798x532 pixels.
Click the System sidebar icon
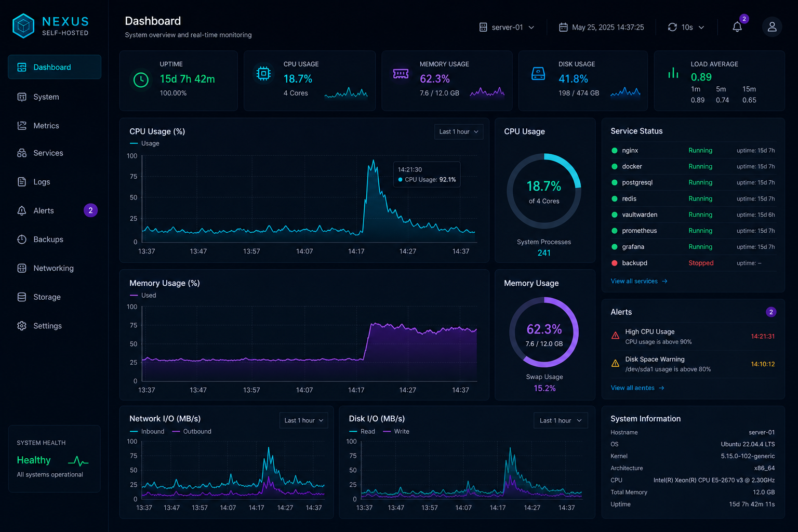pyautogui.click(x=22, y=97)
